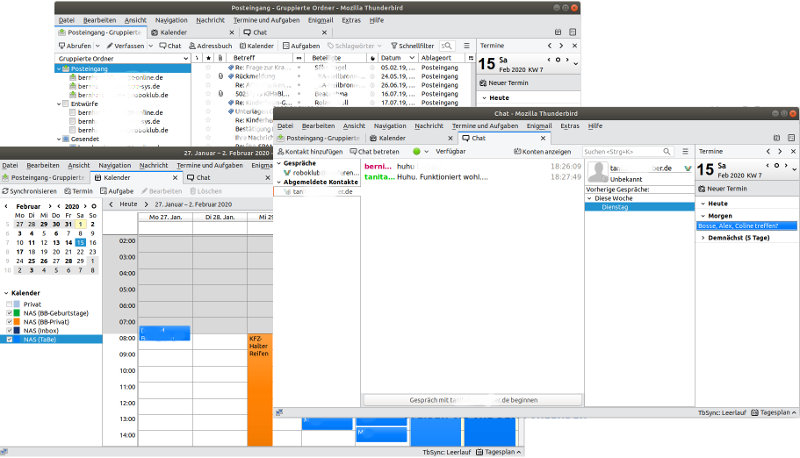Viewport: 800px width, 458px height.
Task: Switch to Chat tab in calendar window
Action: [x=228, y=177]
